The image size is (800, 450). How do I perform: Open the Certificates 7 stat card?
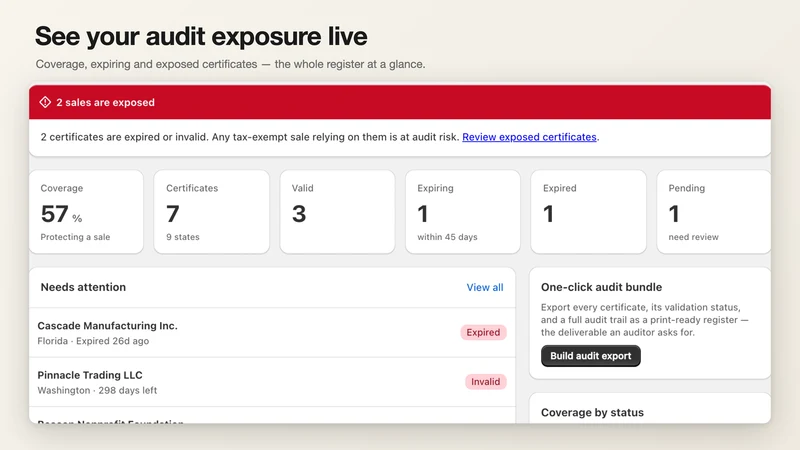tap(212, 212)
